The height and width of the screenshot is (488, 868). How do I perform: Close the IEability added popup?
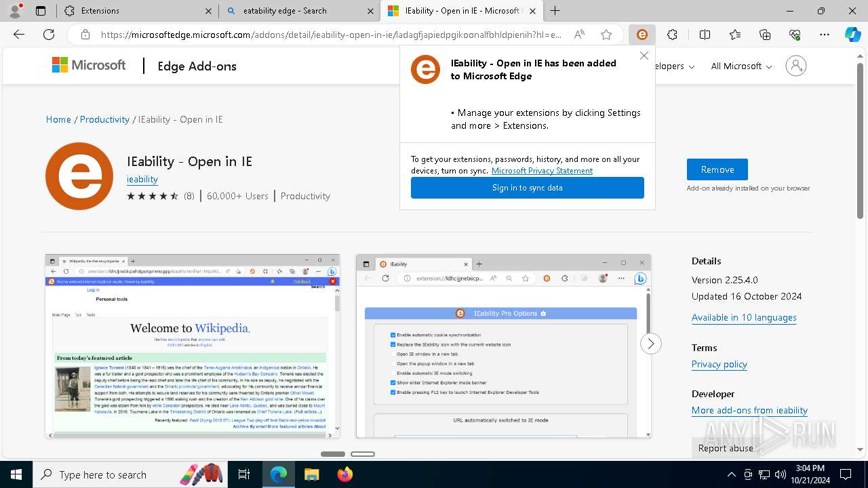pos(644,56)
